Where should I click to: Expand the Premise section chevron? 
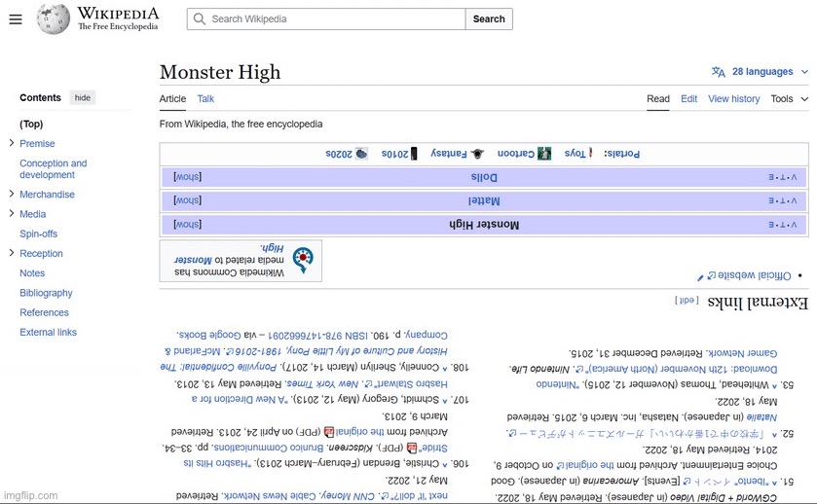pos(12,143)
